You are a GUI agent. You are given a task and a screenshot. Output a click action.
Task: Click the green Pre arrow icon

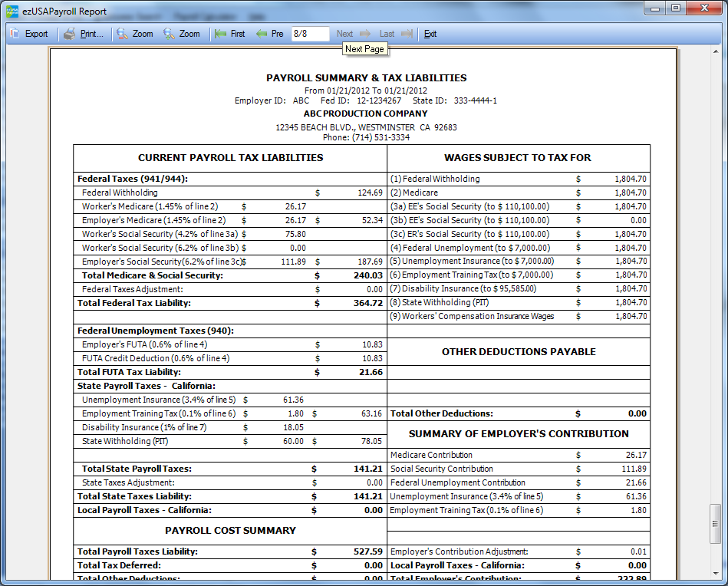click(261, 34)
